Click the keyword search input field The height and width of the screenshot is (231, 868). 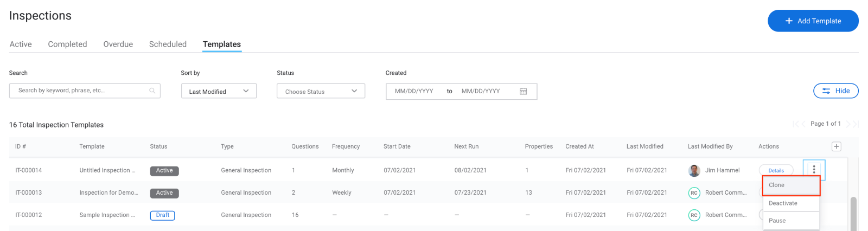(x=85, y=91)
